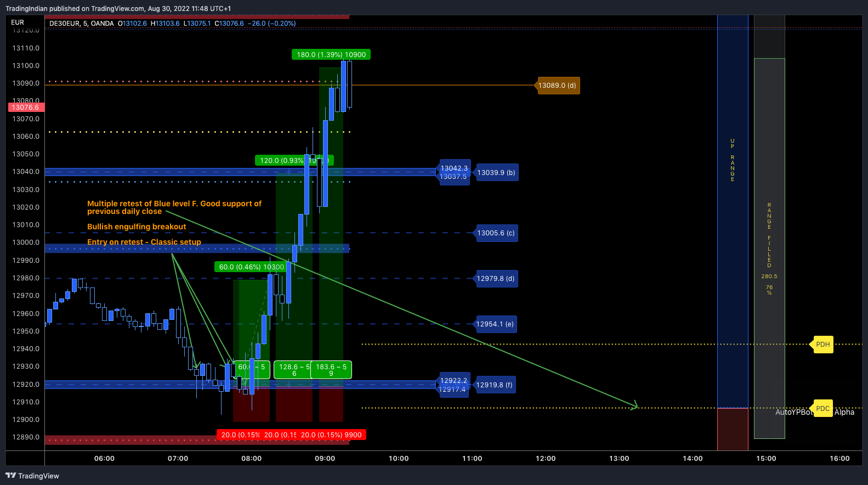
Task: Click the red 20.0 (0.15%) 9900 stop label
Action: click(331, 435)
